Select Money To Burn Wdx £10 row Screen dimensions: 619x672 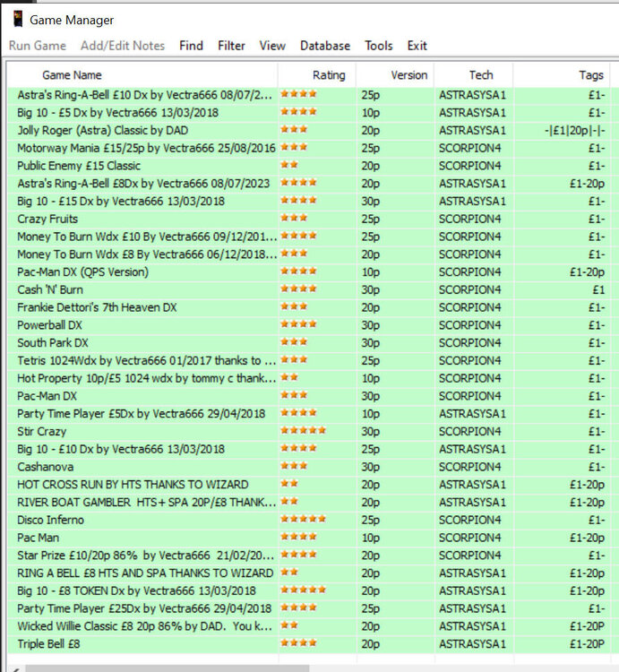coord(313,237)
